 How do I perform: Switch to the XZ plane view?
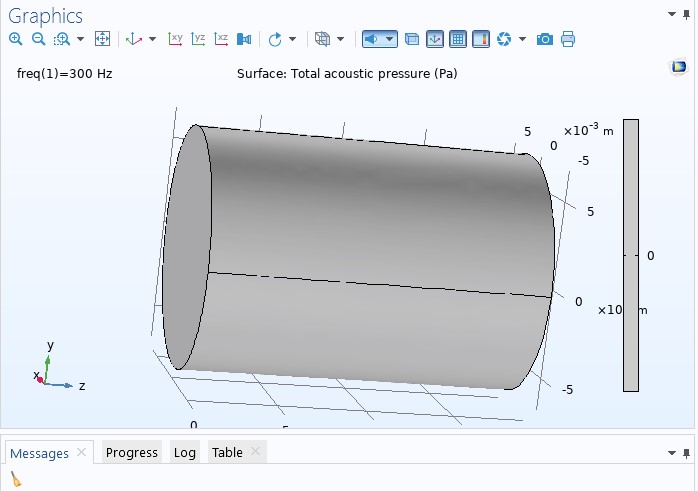coord(221,39)
